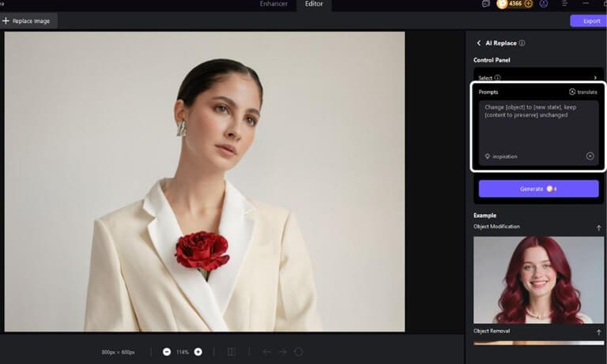Redo with the right arrow icon

pyautogui.click(x=283, y=351)
